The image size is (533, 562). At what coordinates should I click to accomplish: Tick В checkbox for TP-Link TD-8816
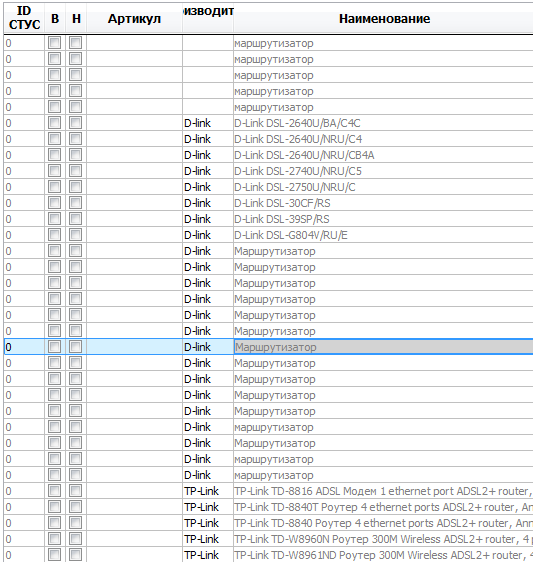coord(54,491)
